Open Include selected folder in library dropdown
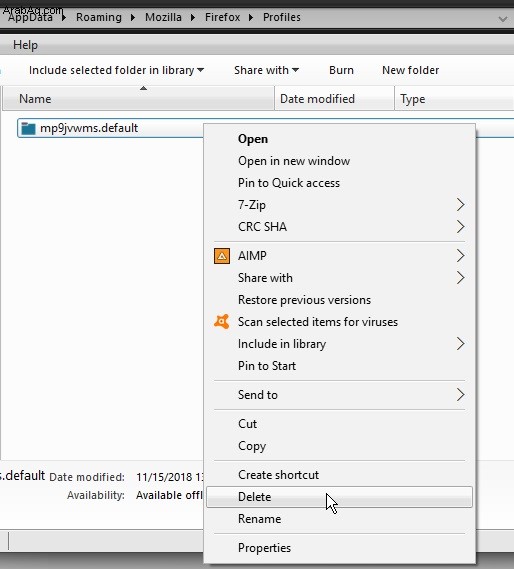This screenshot has width=514, height=569. click(x=116, y=70)
